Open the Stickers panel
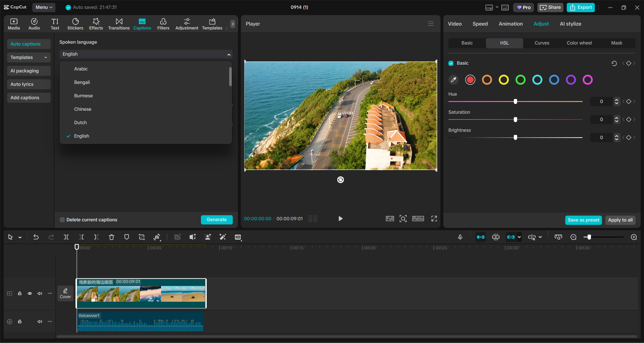The height and width of the screenshot is (343, 644). pos(75,23)
